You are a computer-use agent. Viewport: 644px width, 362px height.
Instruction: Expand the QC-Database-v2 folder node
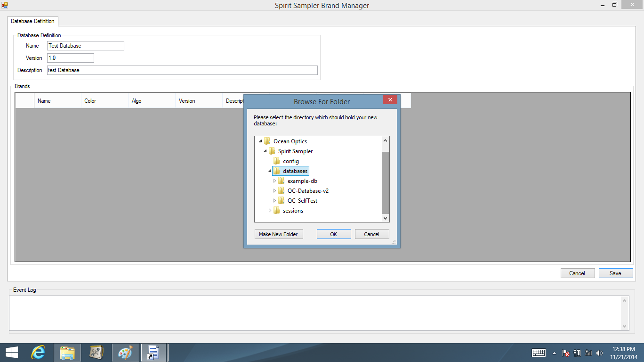(274, 191)
